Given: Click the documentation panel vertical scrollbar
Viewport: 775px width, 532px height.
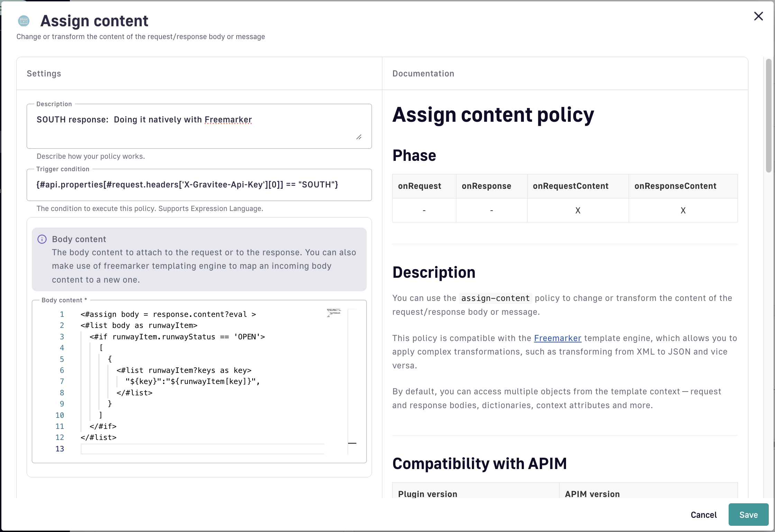Looking at the screenshot, I should click(768, 116).
